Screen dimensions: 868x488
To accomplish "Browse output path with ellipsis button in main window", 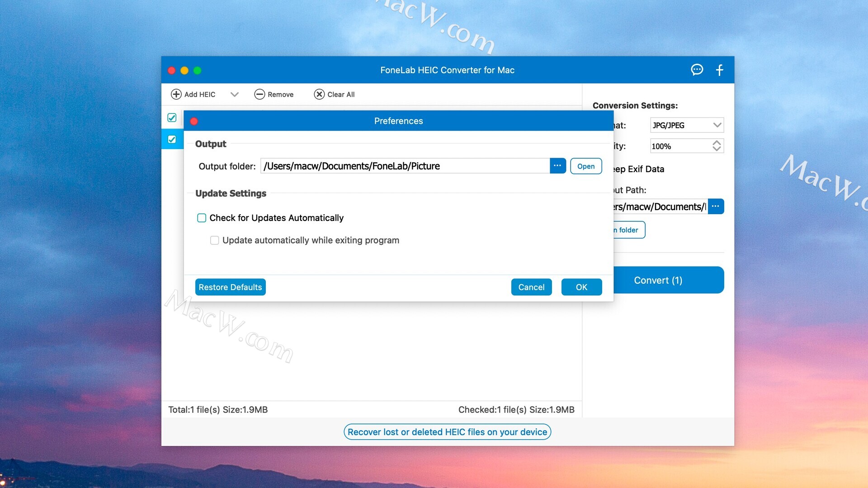I will 716,206.
